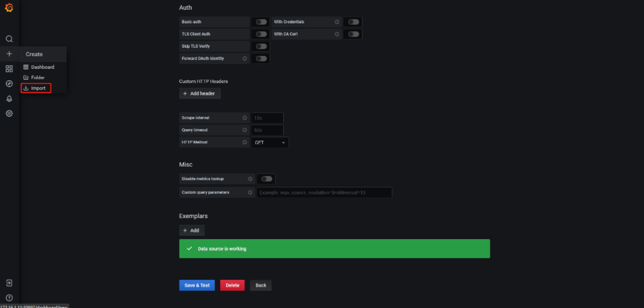Screen dimensions: 644x308
Task: Select Import from the Create menu
Action: pyautogui.click(x=36, y=88)
